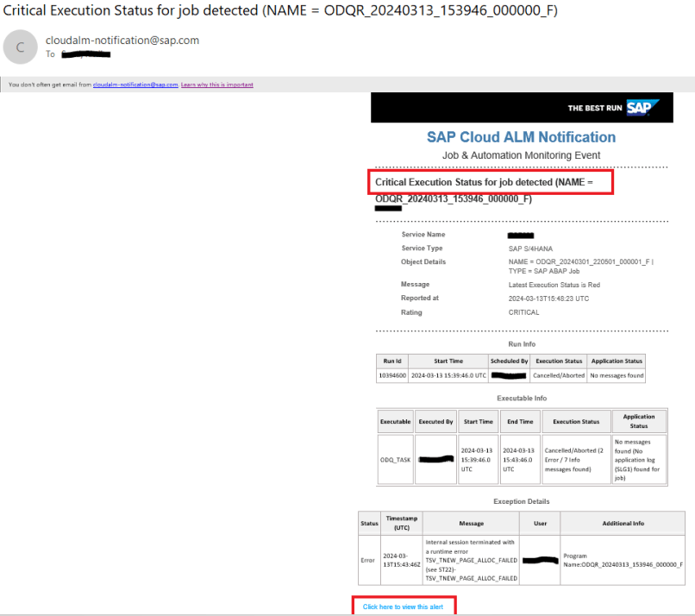Image resolution: width=695 pixels, height=616 pixels.
Task: Select the email subject line at the top
Action: point(280,10)
